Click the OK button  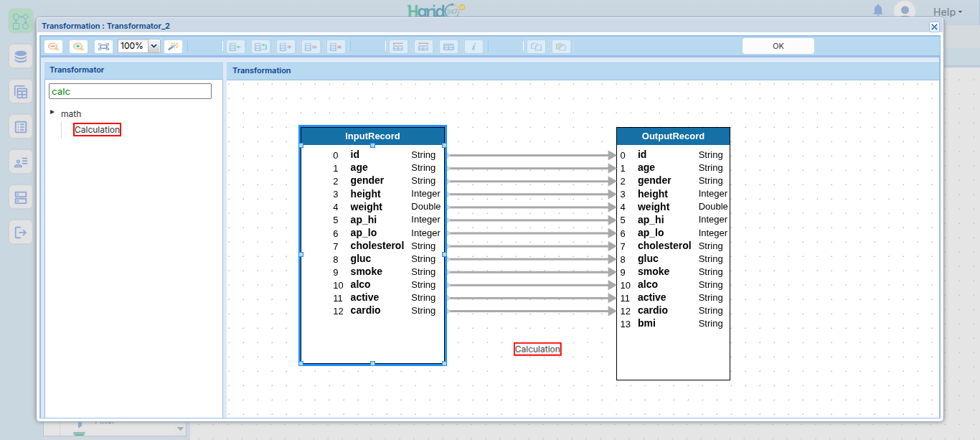click(x=778, y=46)
